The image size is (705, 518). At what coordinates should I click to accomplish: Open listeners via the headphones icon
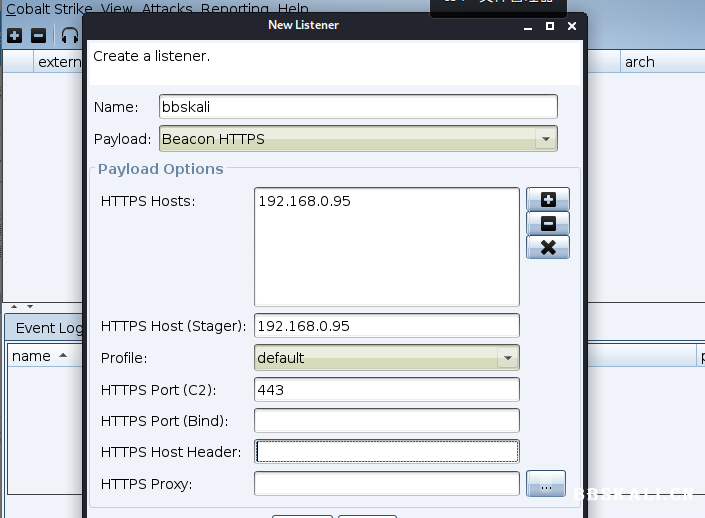click(69, 36)
